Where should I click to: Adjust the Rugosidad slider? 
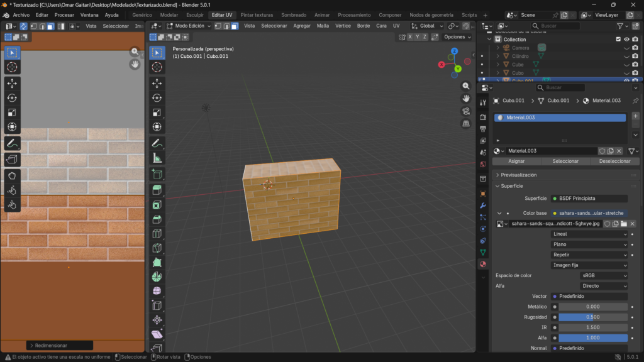592,317
